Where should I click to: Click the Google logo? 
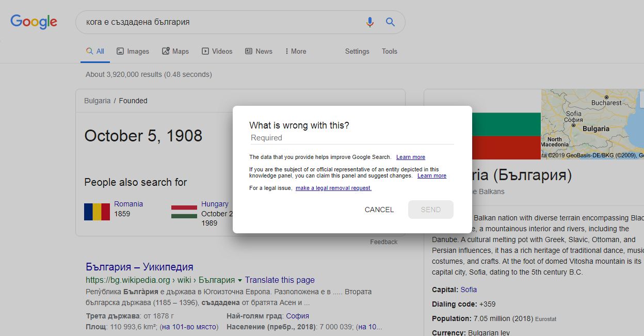(x=34, y=22)
